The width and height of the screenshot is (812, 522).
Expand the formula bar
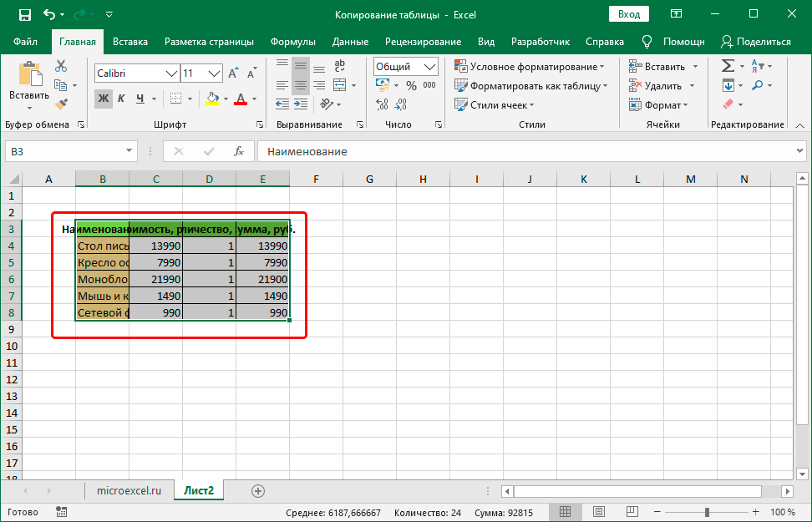click(800, 151)
